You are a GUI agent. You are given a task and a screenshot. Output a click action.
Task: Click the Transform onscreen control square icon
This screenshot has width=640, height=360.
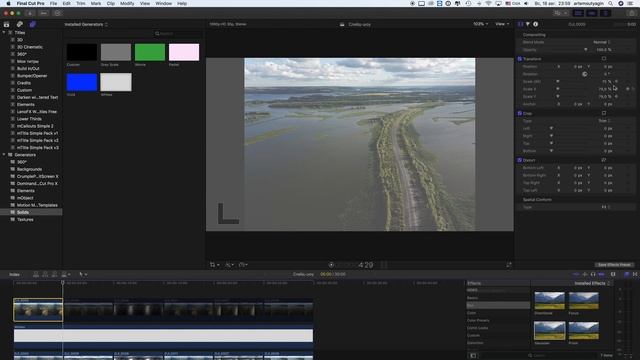pyautogui.click(x=604, y=59)
